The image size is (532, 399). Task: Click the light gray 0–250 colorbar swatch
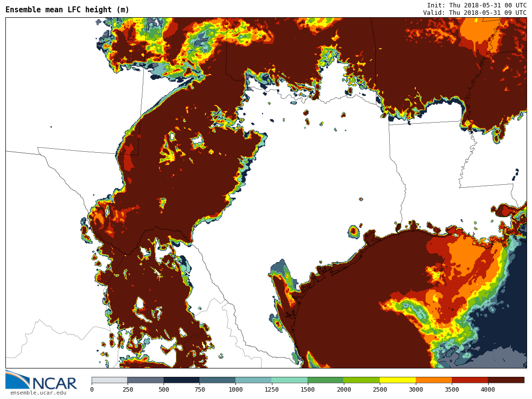click(x=109, y=380)
